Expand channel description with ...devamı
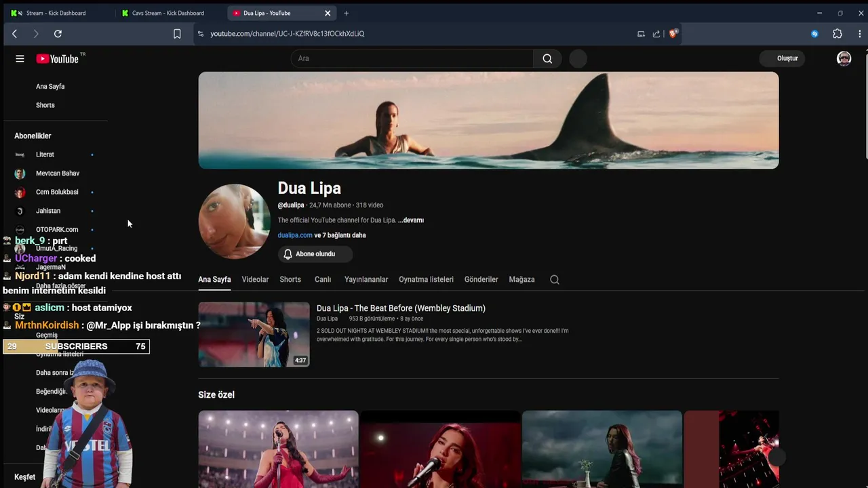This screenshot has height=488, width=868. (411, 220)
